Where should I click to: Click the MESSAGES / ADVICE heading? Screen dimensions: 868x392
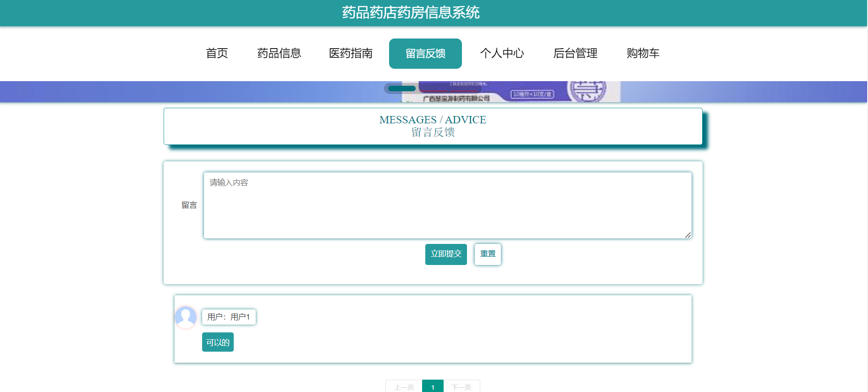click(433, 120)
